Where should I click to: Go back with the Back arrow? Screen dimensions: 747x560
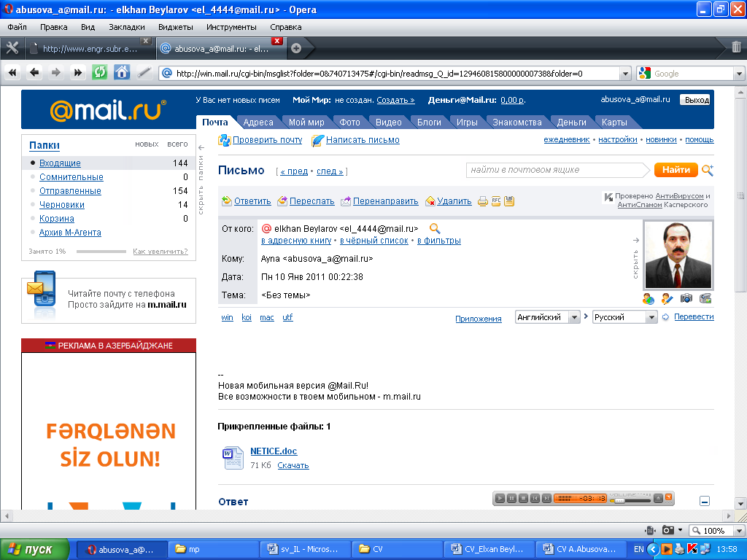(34, 73)
